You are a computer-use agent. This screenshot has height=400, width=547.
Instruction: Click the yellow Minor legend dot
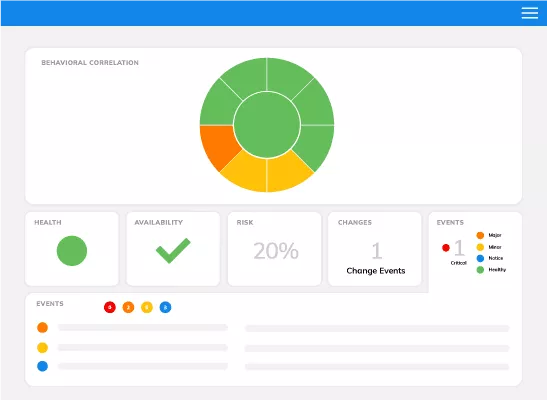(x=480, y=247)
